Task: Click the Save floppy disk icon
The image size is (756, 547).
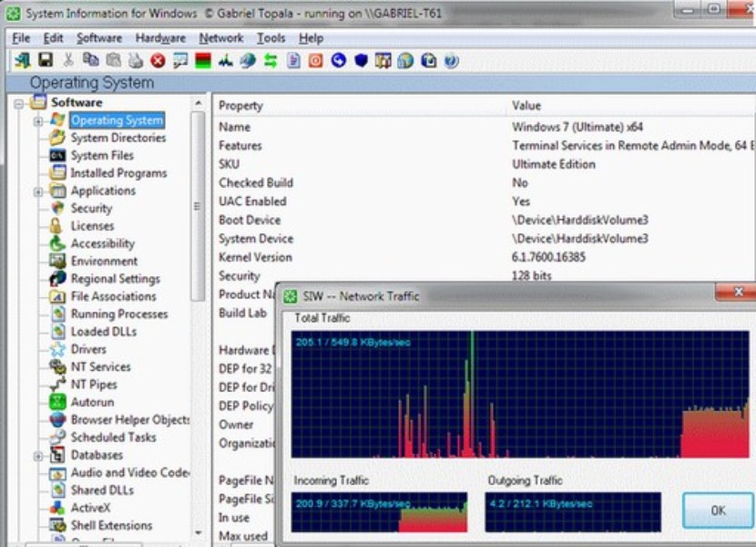Action: click(x=46, y=60)
